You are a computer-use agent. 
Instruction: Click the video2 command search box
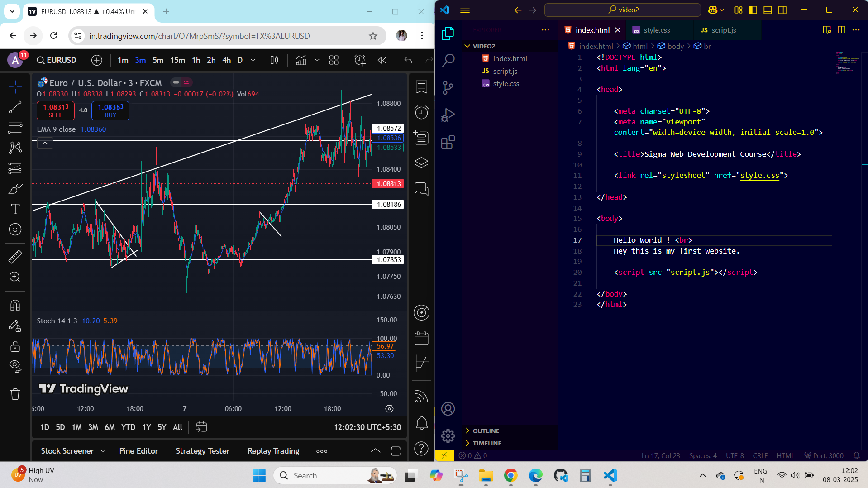623,10
